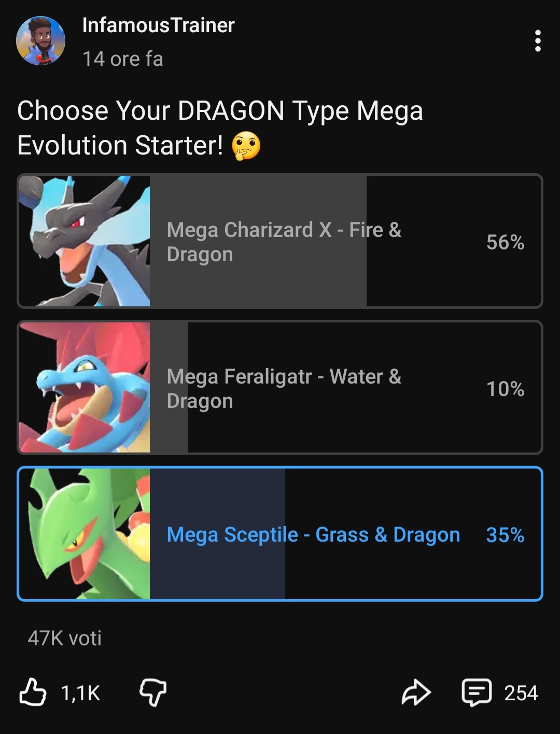
Task: Open the three-dot post options menu
Action: [538, 41]
